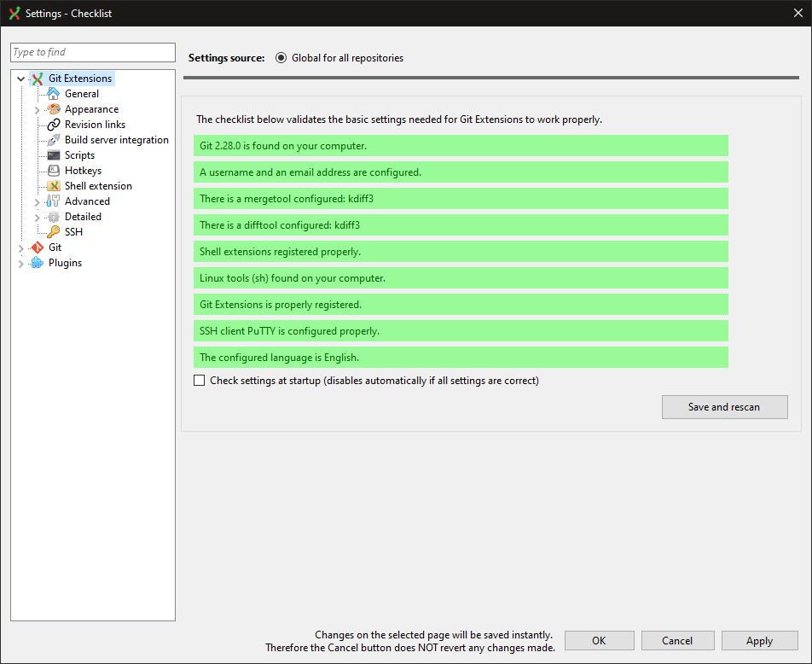
Task: Click the mergetool configured kdiff3 item
Action: click(x=461, y=199)
